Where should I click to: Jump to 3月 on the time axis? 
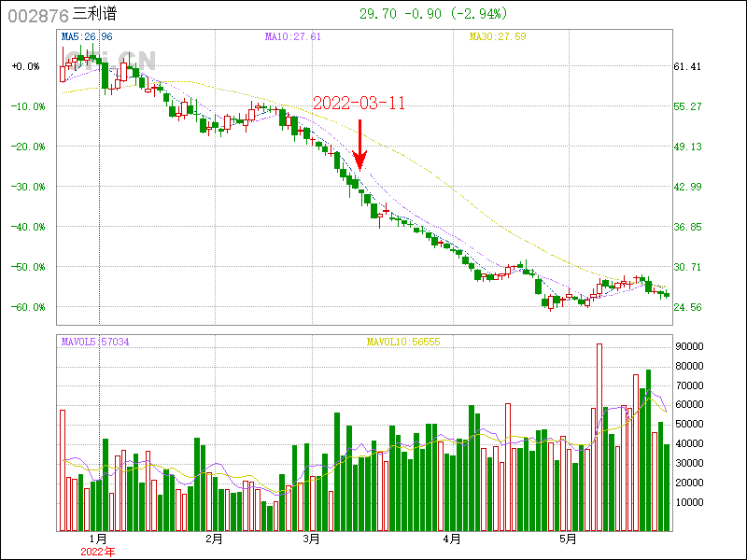(311, 539)
